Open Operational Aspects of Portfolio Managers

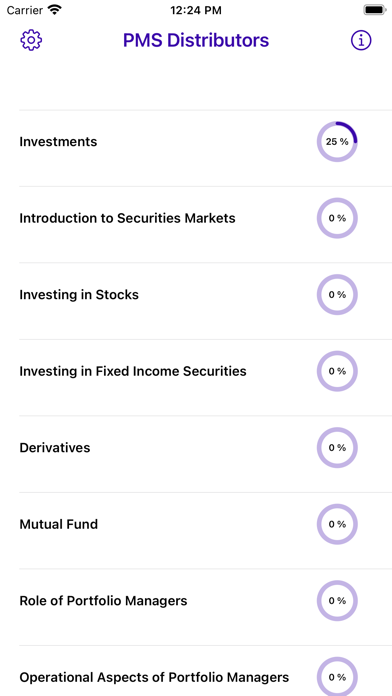205,671
